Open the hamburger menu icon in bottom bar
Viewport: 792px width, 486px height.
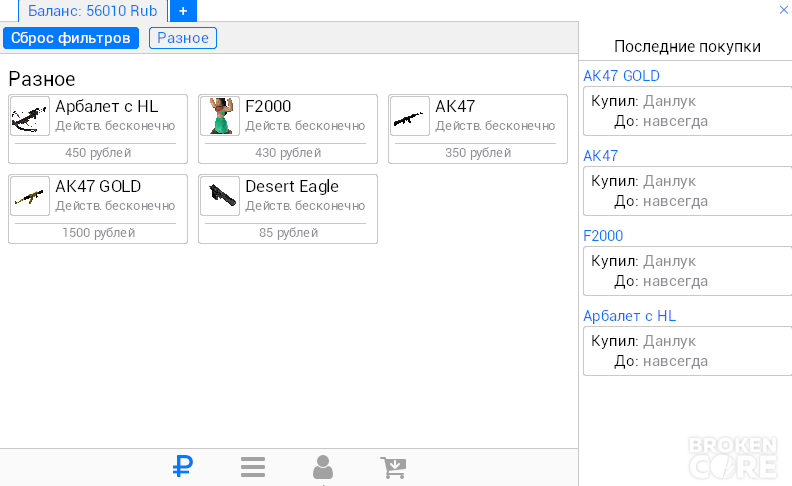coord(253,467)
